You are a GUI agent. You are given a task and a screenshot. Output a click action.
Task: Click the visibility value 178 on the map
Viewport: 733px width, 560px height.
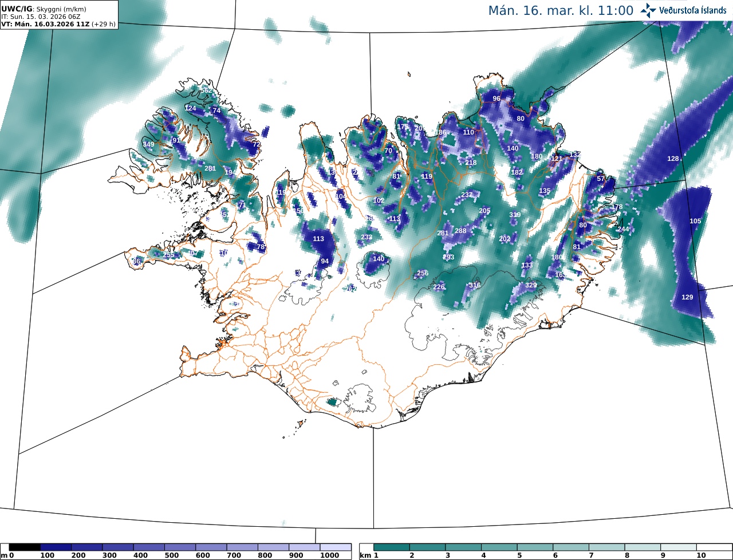click(617, 207)
